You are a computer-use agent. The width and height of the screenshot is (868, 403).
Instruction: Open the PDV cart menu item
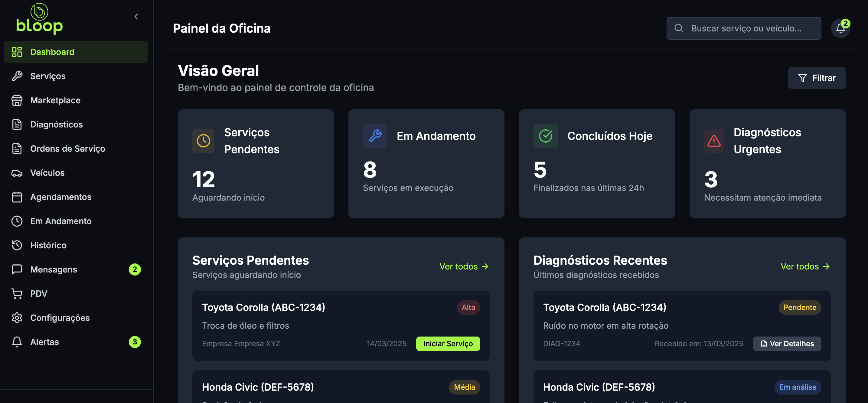coord(38,294)
